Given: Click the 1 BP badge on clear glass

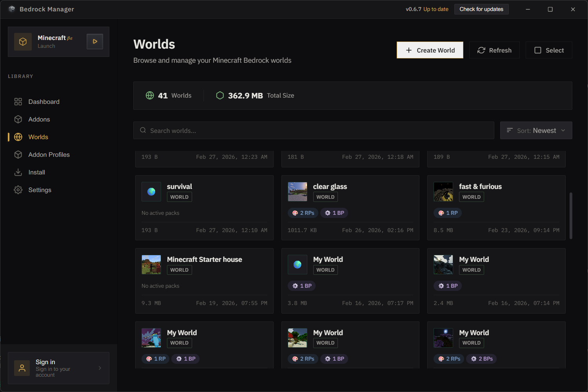Looking at the screenshot, I should pyautogui.click(x=334, y=213).
